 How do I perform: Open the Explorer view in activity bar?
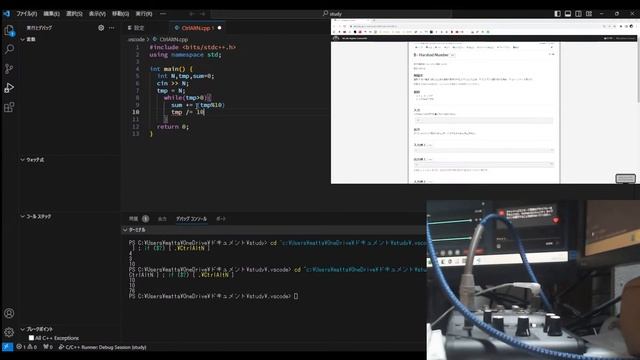(9, 30)
